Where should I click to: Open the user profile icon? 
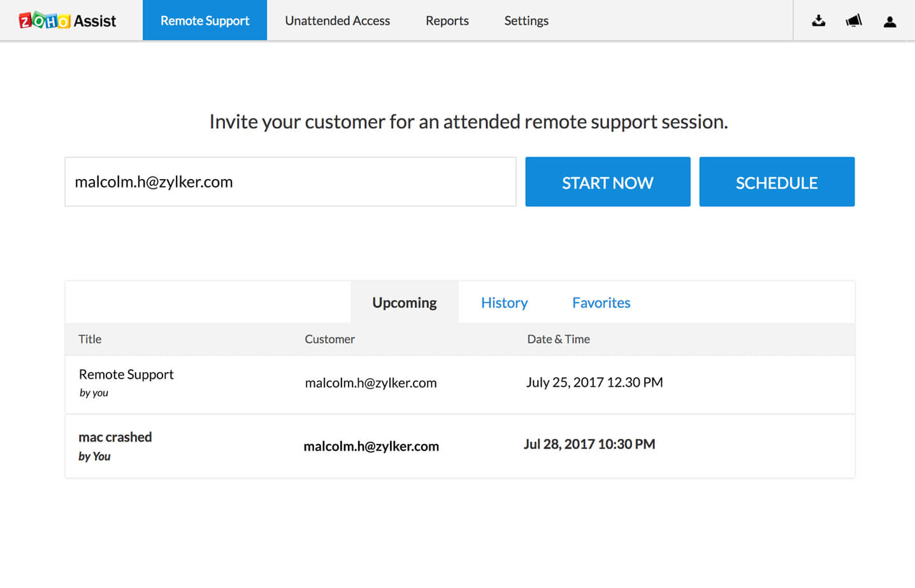coord(890,22)
